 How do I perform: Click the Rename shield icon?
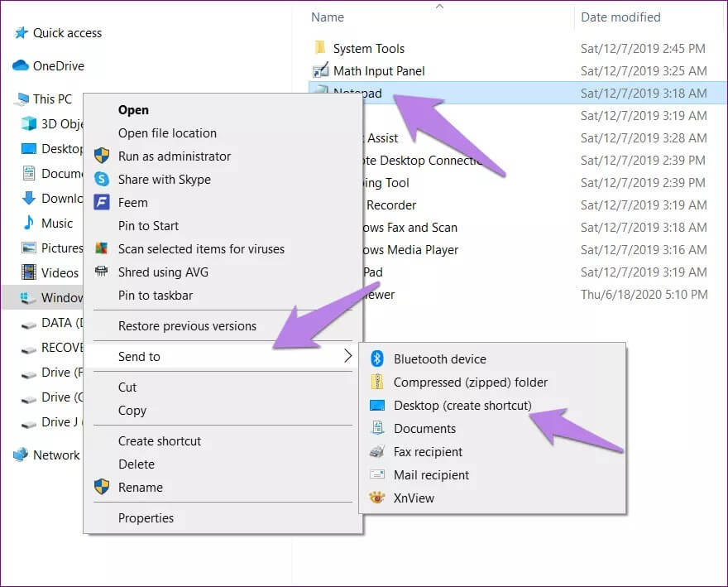(102, 487)
